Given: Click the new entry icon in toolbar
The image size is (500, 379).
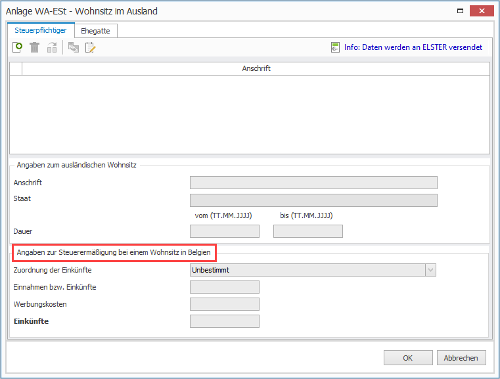Looking at the screenshot, I should click(x=17, y=48).
